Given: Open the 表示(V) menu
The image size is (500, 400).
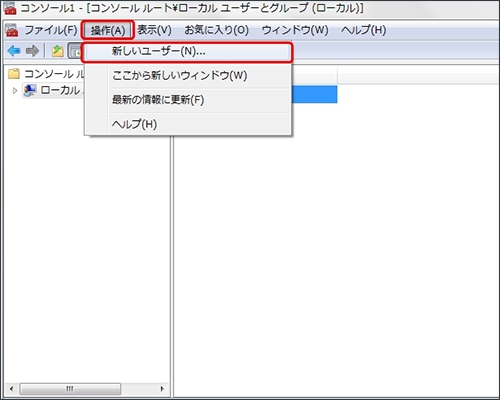Looking at the screenshot, I should 154,30.
